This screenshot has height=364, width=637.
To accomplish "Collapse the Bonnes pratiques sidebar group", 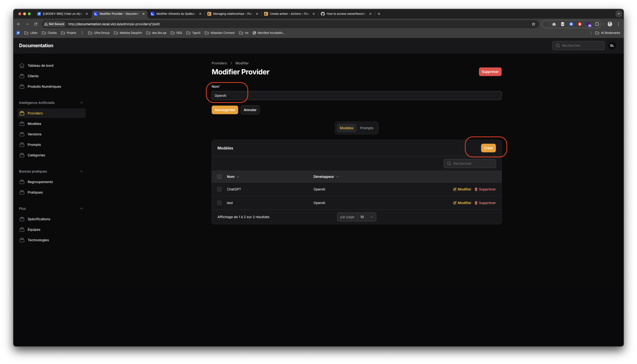I will pyautogui.click(x=81, y=171).
